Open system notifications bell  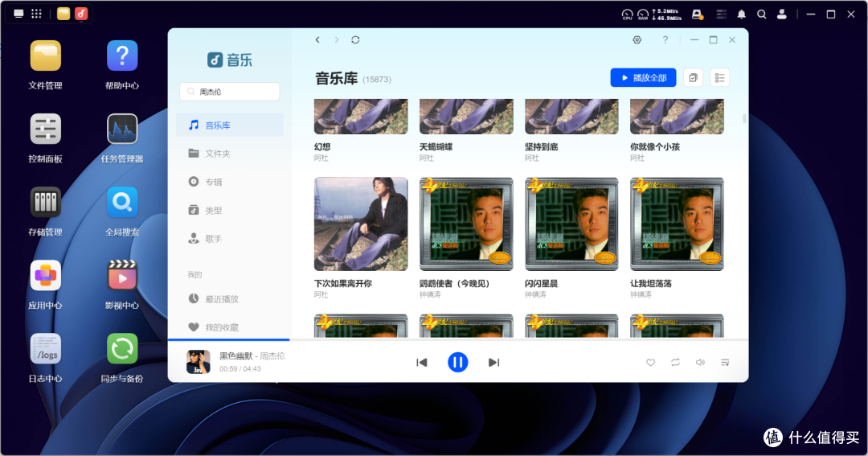[741, 14]
